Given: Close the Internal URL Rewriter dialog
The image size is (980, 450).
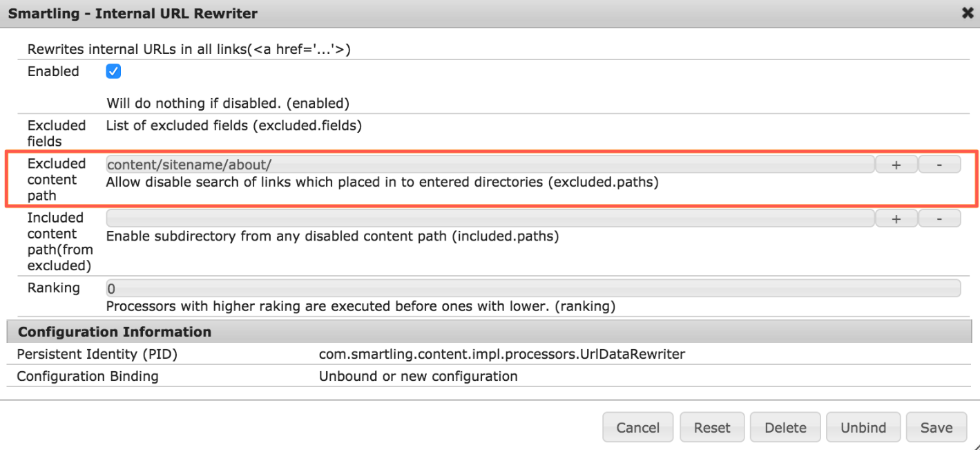Looking at the screenshot, I should tap(966, 13).
